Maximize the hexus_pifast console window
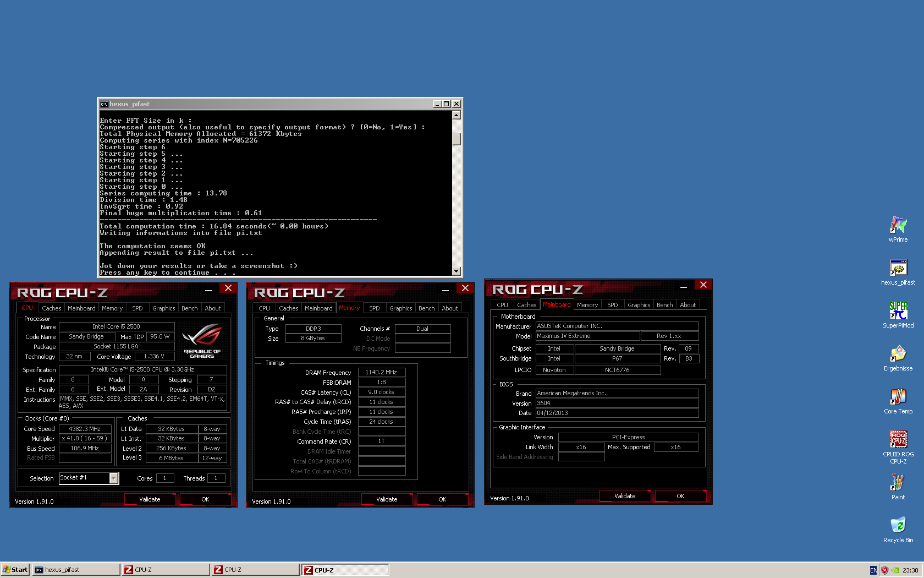 [447, 104]
